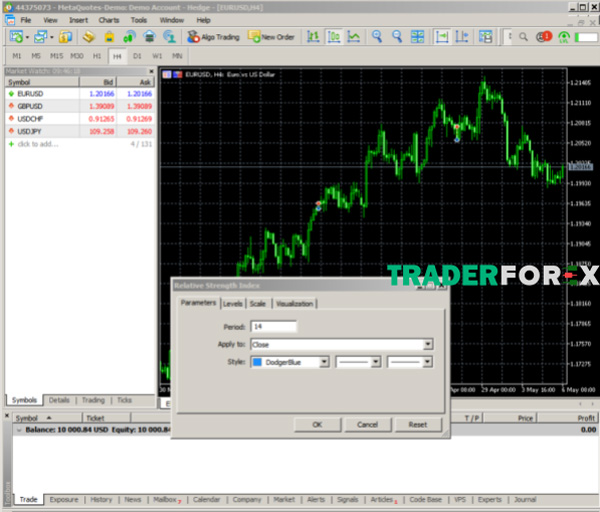600x512 pixels.
Task: Select the USDCHF row in Market Watch
Action: [x=80, y=119]
